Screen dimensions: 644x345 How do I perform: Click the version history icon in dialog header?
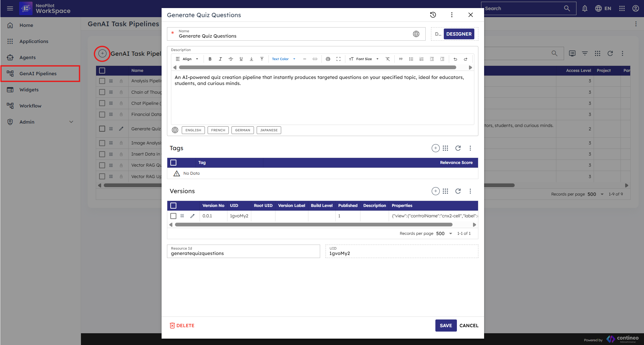433,15
